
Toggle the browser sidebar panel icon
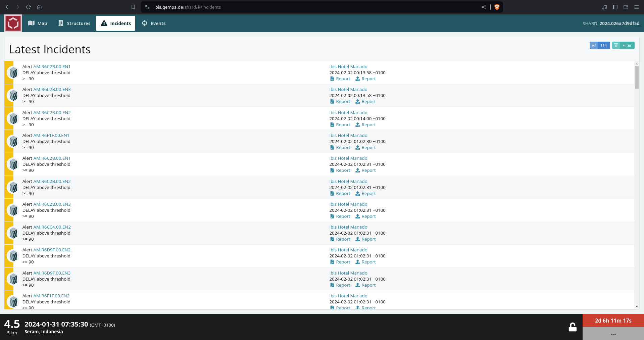pyautogui.click(x=615, y=7)
